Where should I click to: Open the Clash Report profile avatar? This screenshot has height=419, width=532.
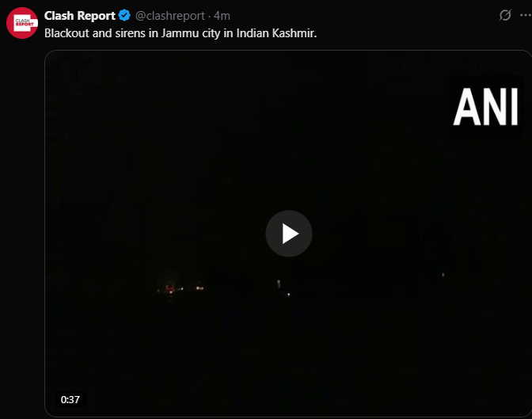click(22, 23)
